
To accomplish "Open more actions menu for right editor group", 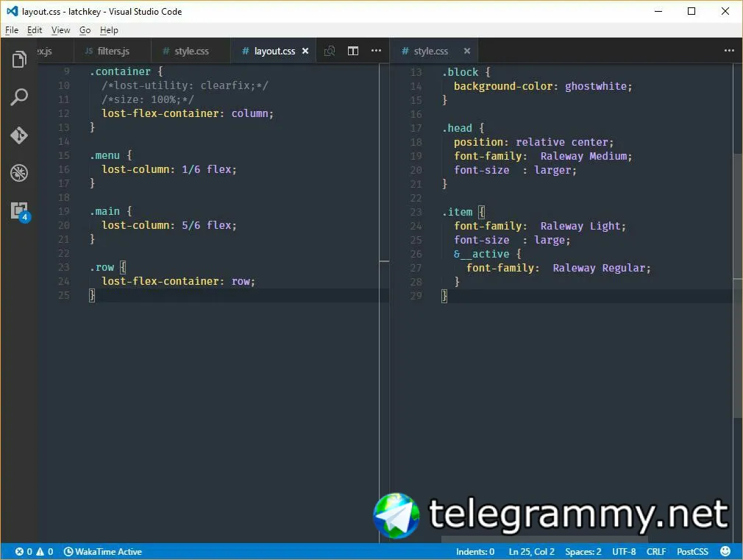I will (729, 50).
